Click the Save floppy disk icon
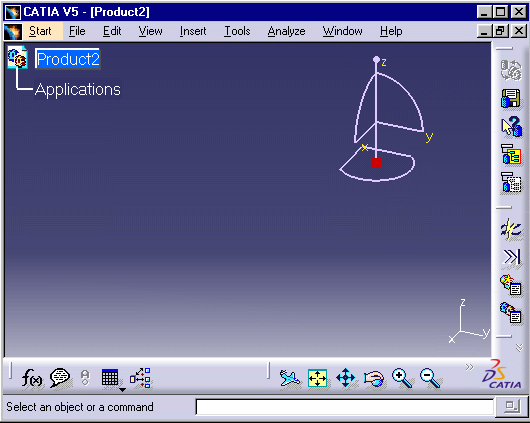Viewport: 530px width, 423px height. coord(511,98)
